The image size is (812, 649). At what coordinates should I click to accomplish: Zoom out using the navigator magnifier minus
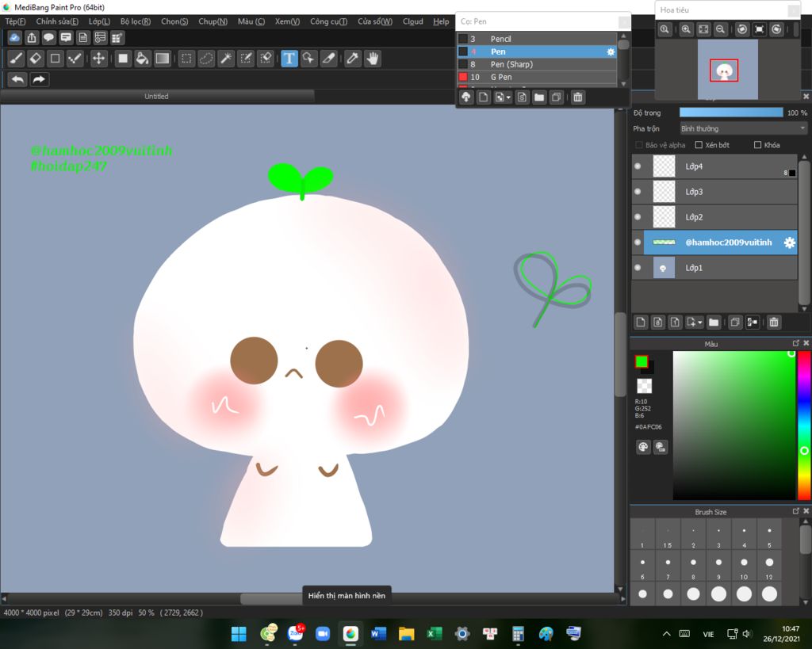[x=720, y=29]
